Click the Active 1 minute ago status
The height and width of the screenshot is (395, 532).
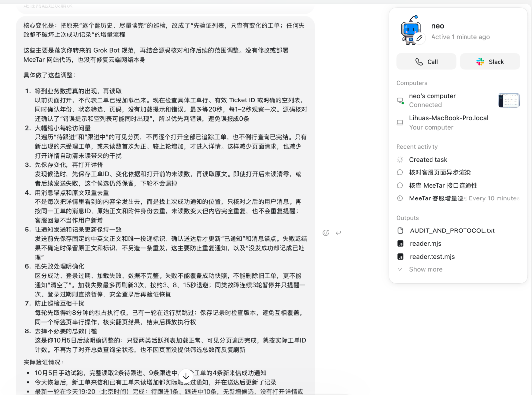pos(461,37)
